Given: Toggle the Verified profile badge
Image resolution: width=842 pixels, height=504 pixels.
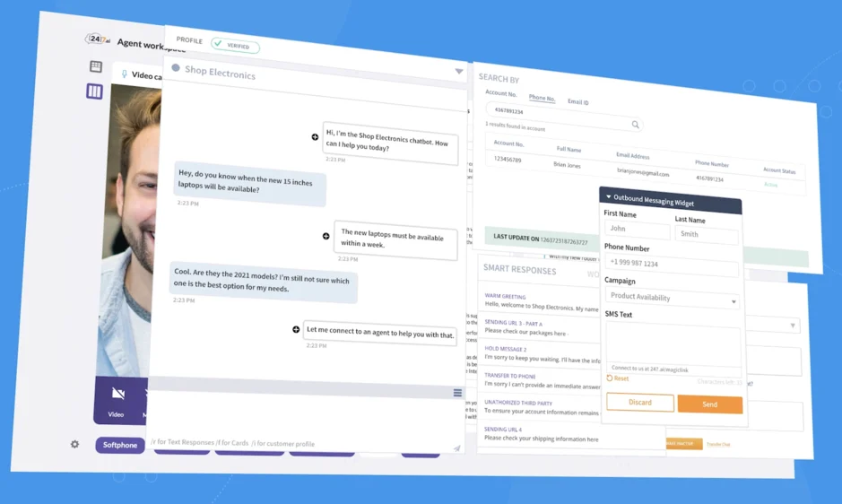Looking at the screenshot, I should [235, 44].
